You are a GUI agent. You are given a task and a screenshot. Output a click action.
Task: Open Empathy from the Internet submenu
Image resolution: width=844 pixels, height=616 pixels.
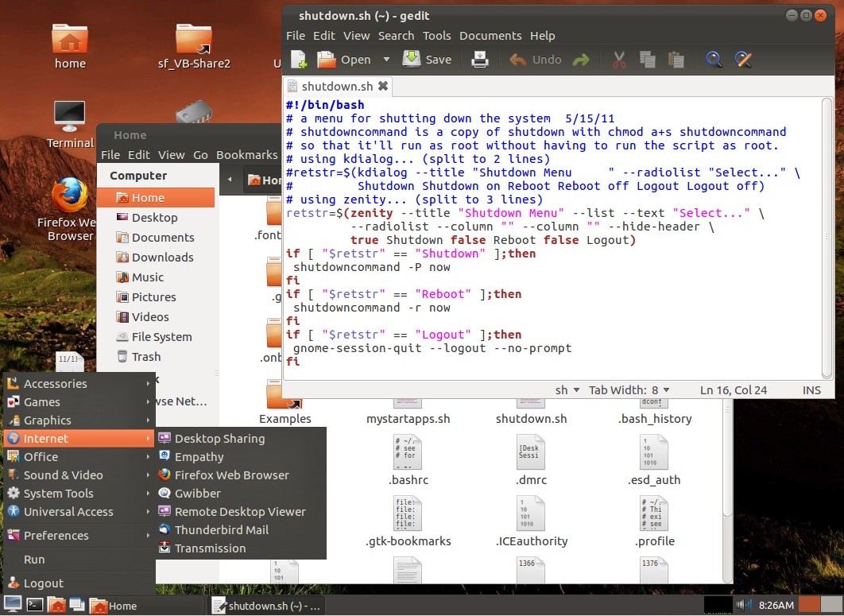(x=241, y=456)
